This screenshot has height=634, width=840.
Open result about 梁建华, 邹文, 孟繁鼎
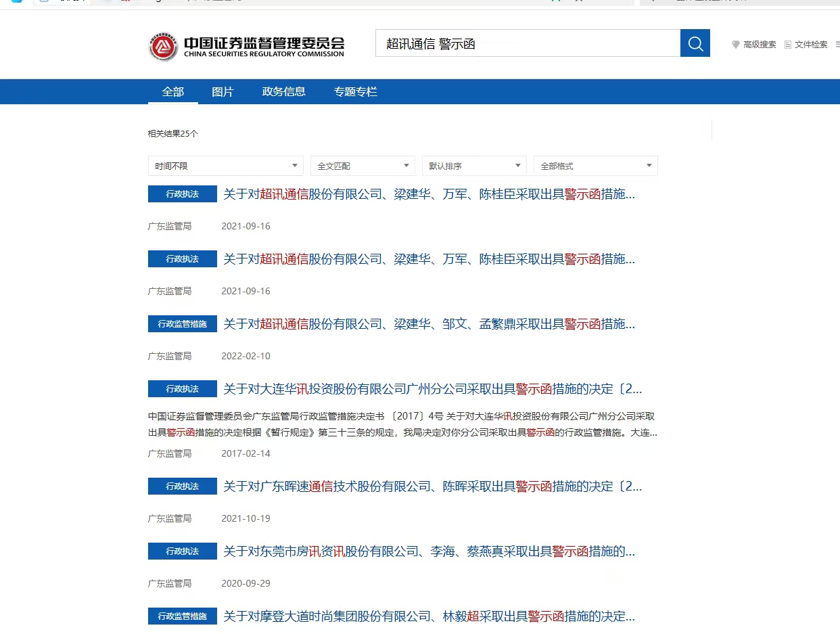pos(429,324)
